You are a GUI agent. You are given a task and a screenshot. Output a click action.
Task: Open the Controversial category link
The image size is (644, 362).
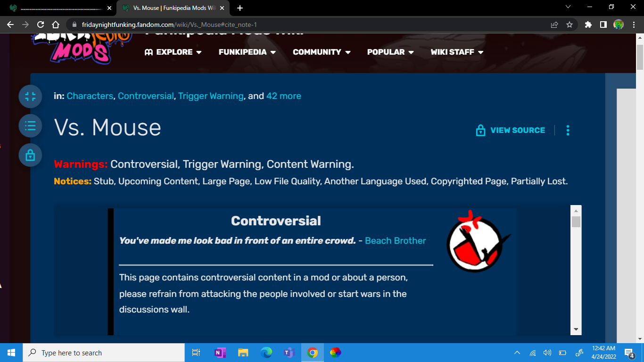pos(146,96)
